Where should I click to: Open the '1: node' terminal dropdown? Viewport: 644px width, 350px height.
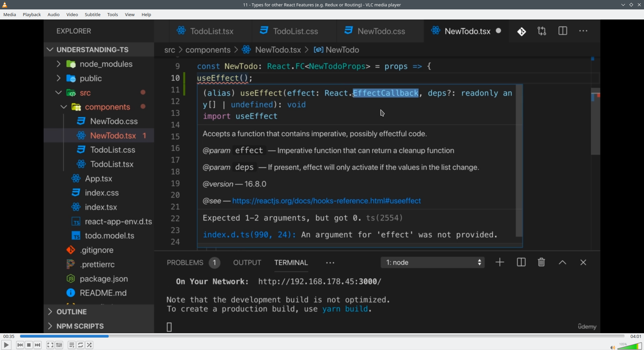[432, 262]
